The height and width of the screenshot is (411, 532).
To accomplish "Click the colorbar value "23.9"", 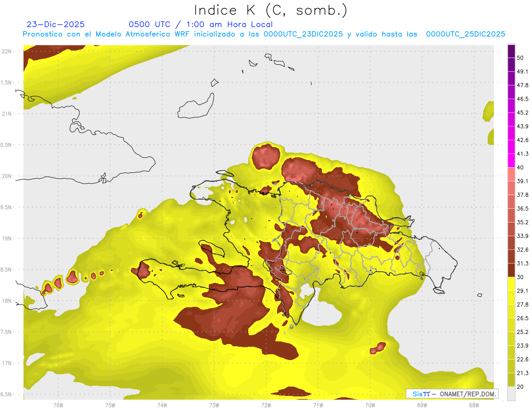I will click(523, 346).
